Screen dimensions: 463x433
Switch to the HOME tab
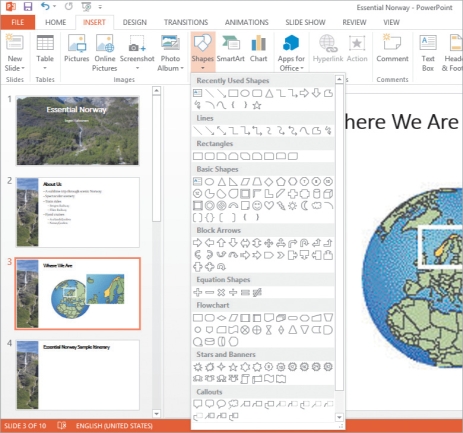pyautogui.click(x=56, y=22)
